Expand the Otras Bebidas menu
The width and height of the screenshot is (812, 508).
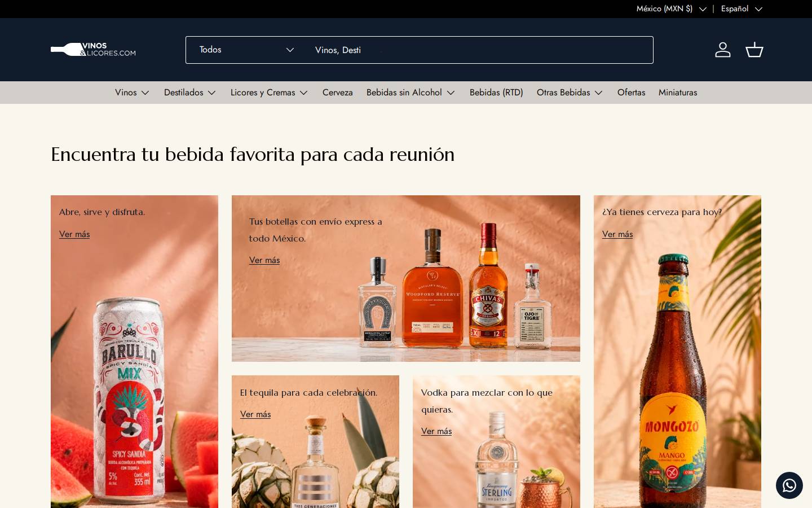[x=570, y=93]
